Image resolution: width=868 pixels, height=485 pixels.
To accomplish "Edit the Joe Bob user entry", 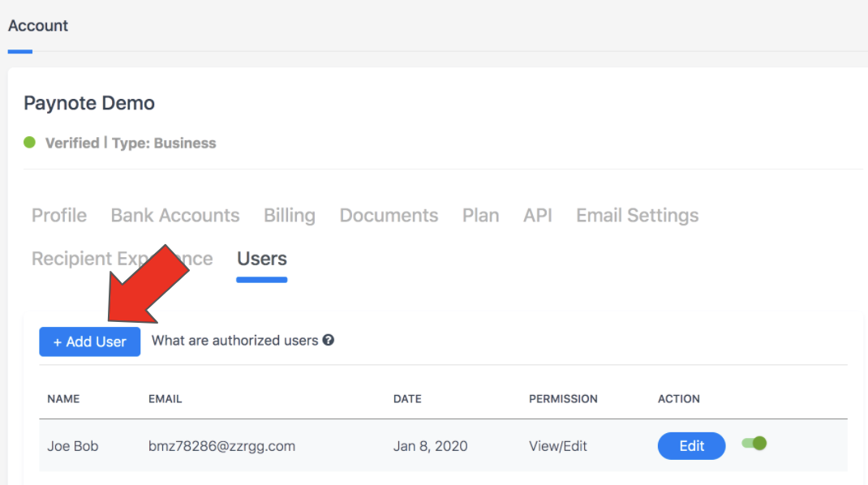I will (x=691, y=446).
